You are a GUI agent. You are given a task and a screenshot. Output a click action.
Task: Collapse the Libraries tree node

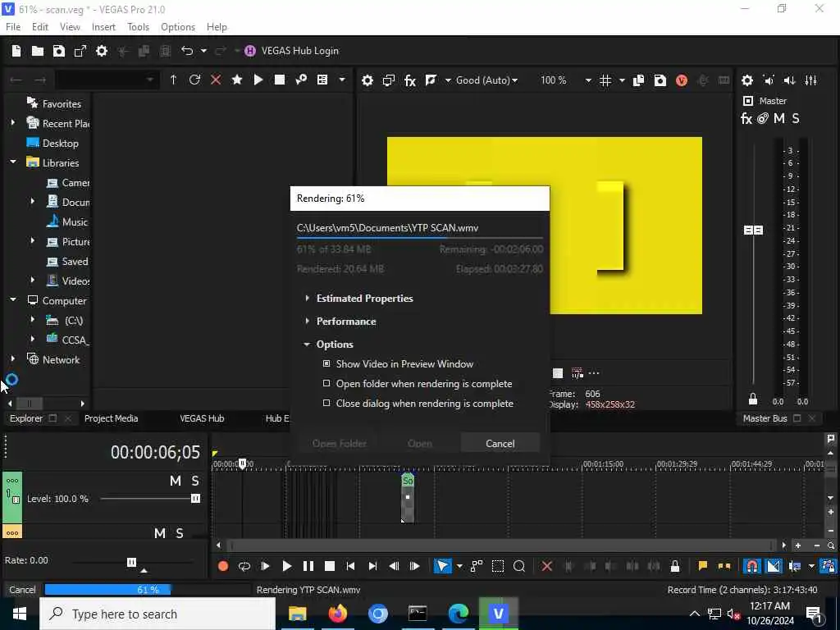click(x=13, y=162)
